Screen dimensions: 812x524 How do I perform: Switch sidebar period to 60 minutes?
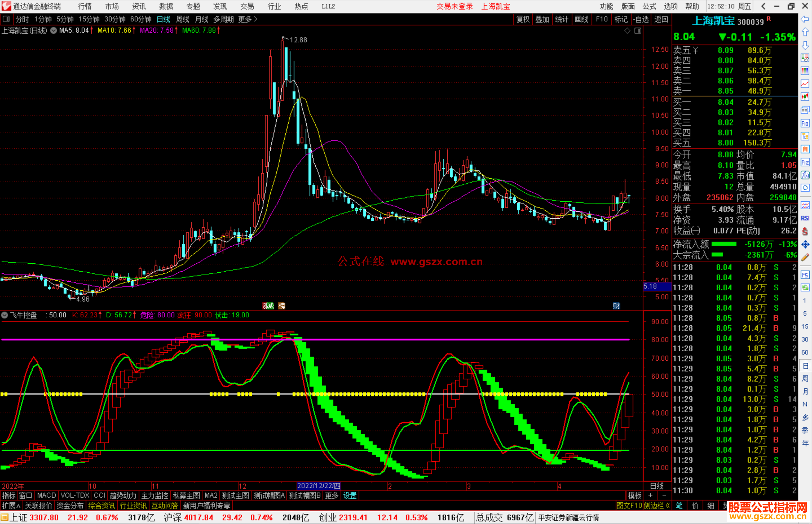click(x=804, y=352)
